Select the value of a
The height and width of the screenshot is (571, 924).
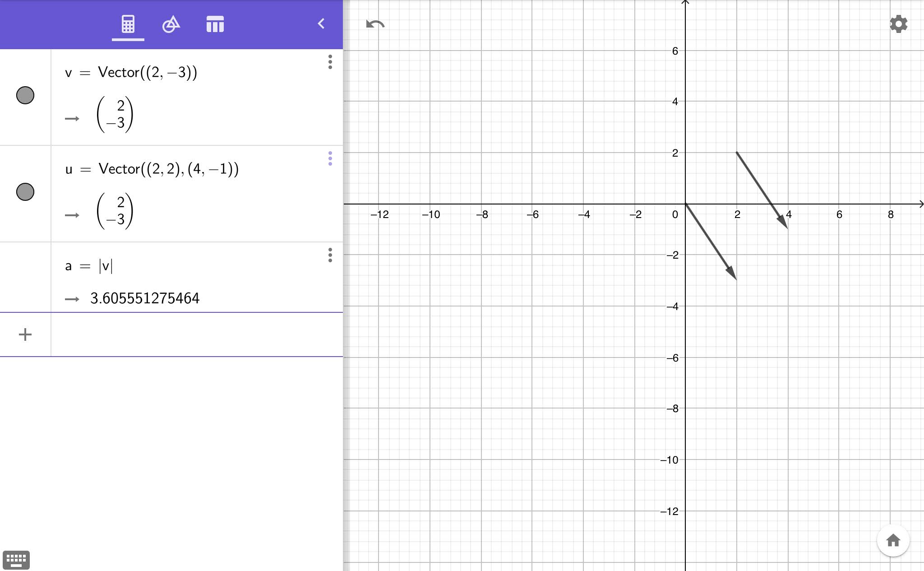click(145, 298)
